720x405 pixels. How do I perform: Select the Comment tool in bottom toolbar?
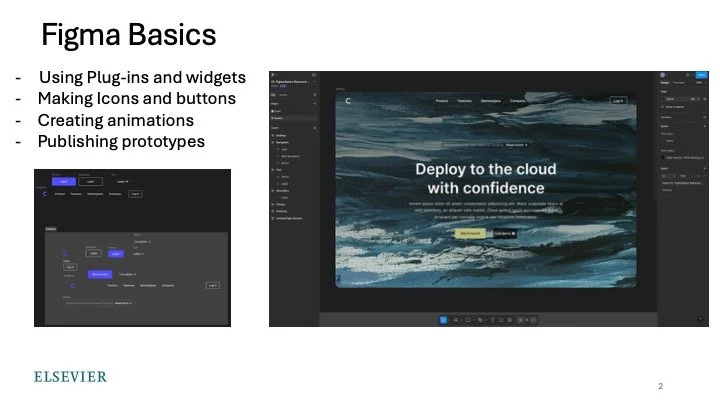pos(501,320)
